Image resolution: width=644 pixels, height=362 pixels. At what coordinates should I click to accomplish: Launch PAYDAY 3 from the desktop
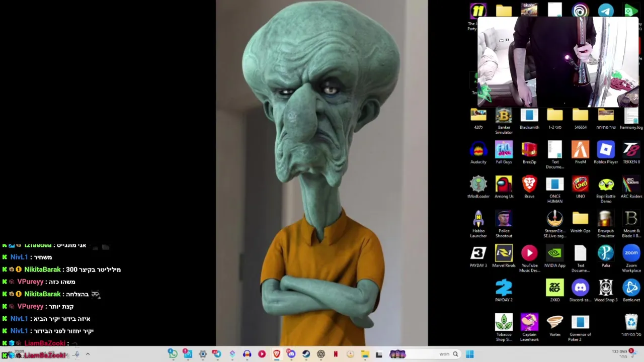[478, 256]
